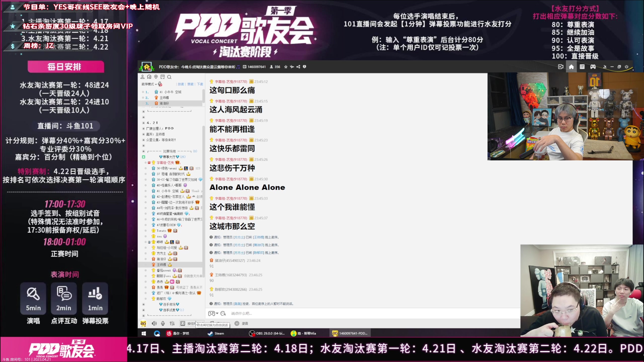644x362 pixels.
Task: Favorite the stream with the star icon
Action: point(286,67)
